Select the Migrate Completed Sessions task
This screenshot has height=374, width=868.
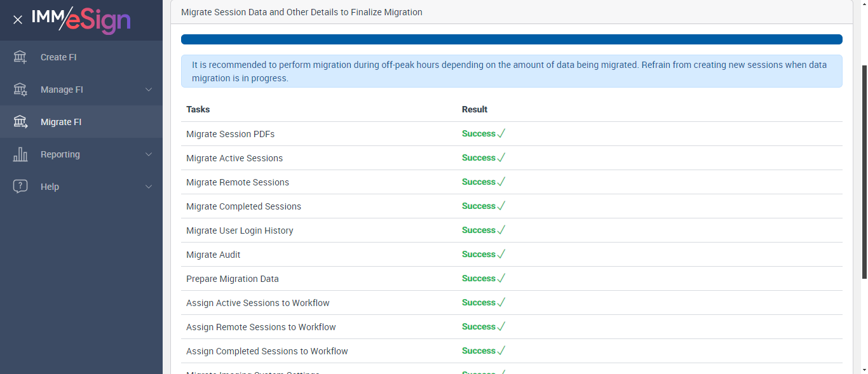point(244,206)
